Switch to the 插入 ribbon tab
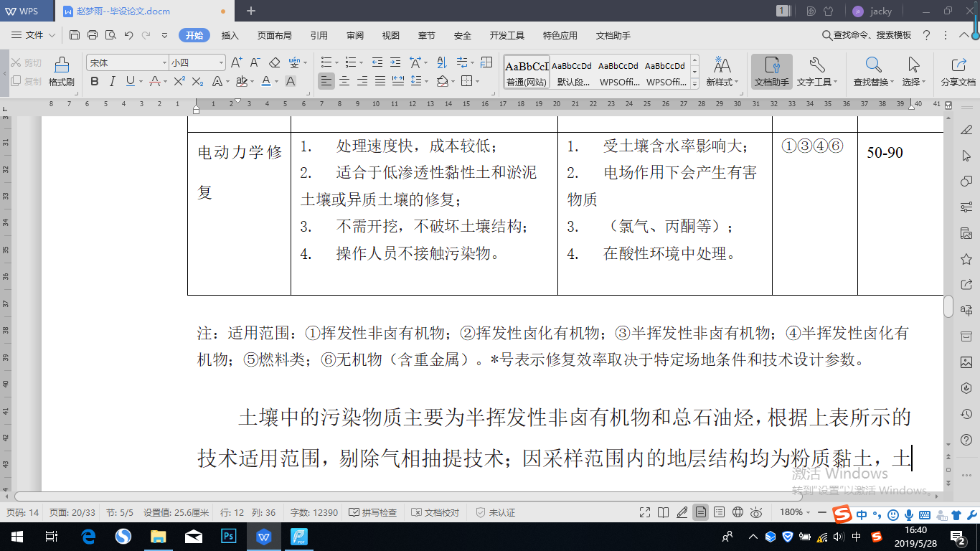 [x=230, y=35]
